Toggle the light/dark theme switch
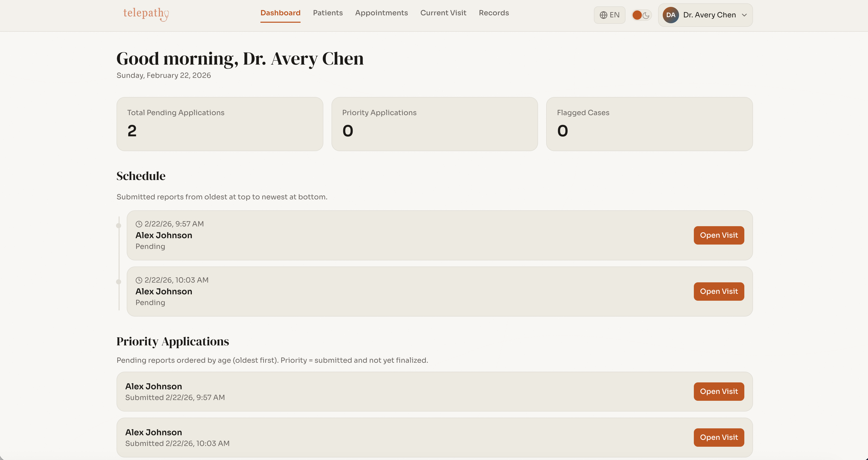The image size is (868, 460). pyautogui.click(x=641, y=15)
